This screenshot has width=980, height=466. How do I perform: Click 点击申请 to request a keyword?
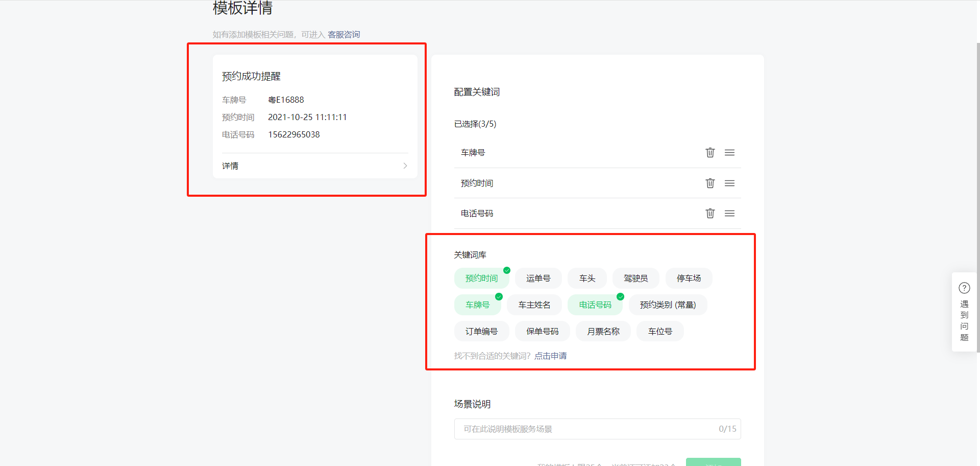[550, 356]
